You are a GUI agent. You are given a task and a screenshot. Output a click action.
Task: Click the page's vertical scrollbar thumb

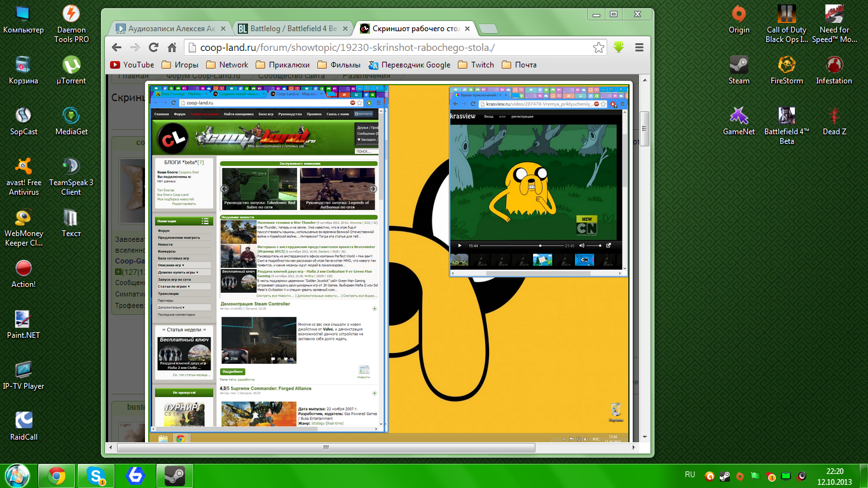click(x=644, y=130)
